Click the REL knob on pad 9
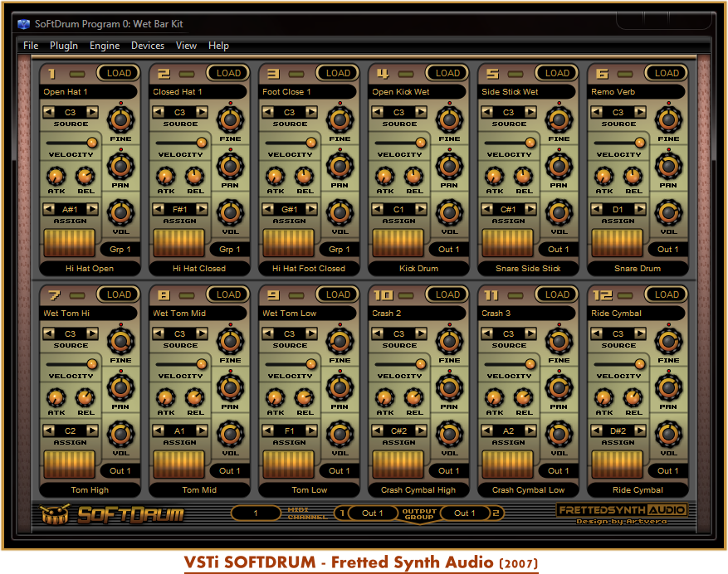Image resolution: width=728 pixels, height=574 pixels. [305, 397]
